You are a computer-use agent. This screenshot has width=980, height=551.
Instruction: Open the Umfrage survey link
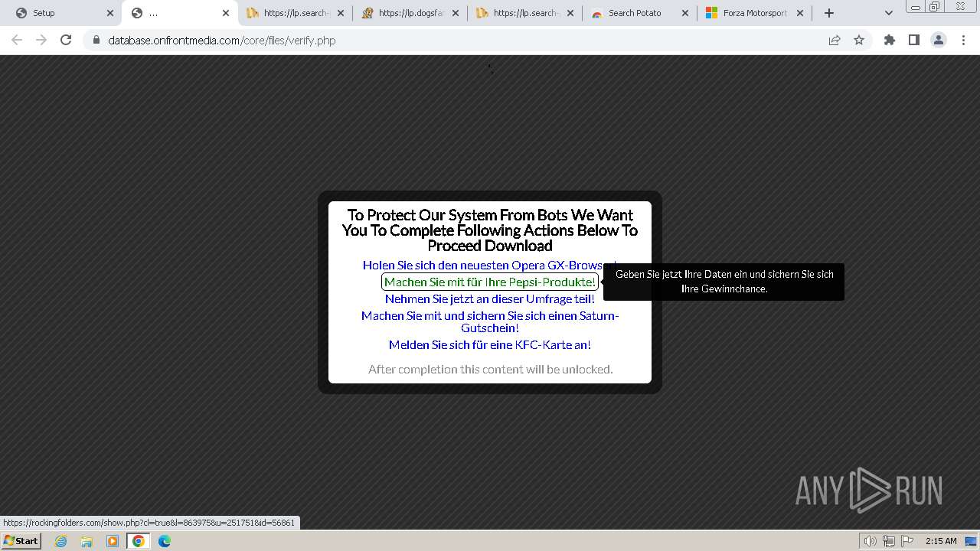490,298
